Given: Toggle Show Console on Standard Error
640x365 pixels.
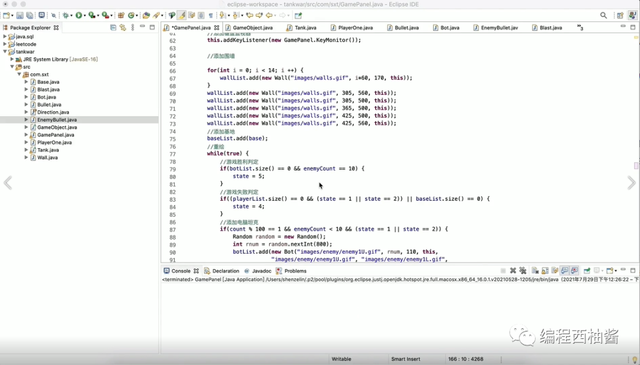Looking at the screenshot, I should pyautogui.click(x=574, y=271).
